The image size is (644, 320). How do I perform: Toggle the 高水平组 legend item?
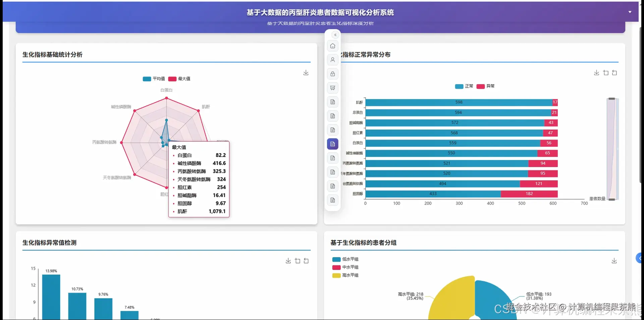coord(345,275)
